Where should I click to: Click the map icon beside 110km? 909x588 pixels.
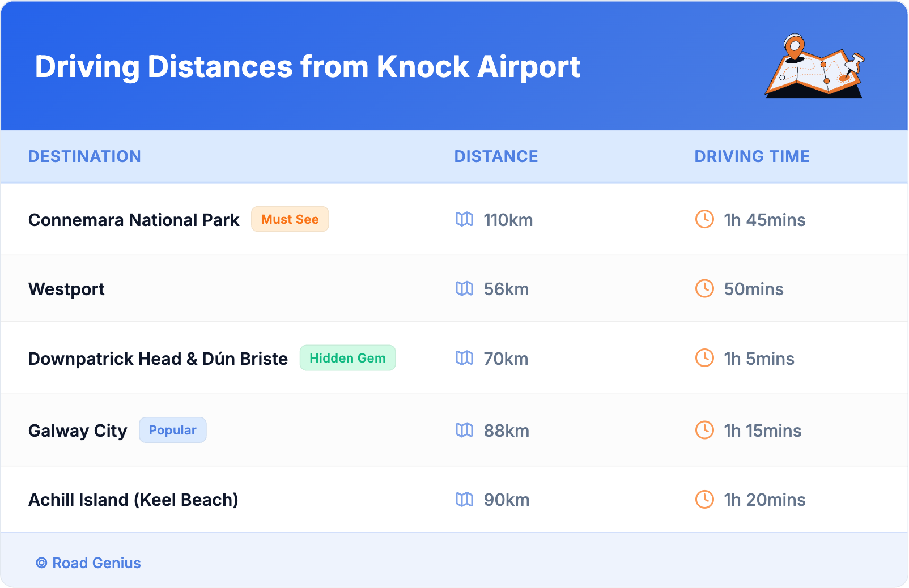click(x=465, y=220)
